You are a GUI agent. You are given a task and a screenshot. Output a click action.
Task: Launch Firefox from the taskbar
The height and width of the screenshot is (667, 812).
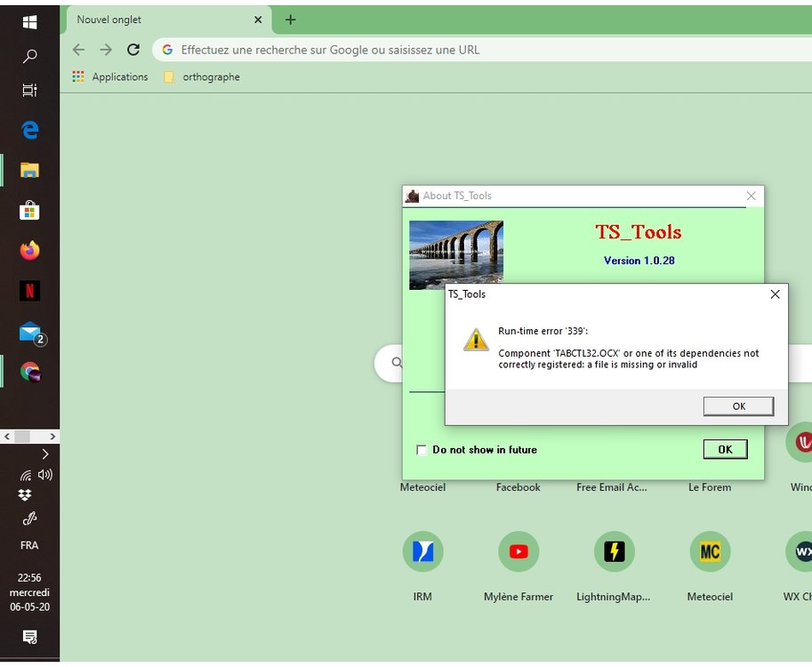click(x=29, y=251)
